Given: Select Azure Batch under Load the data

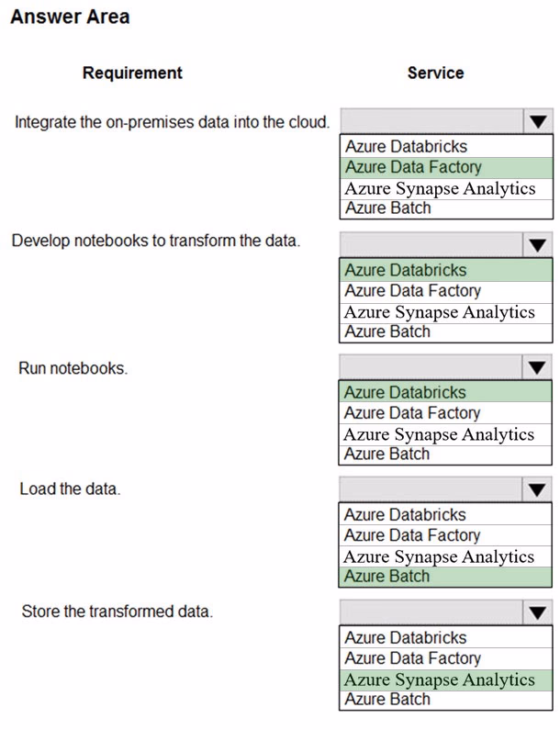Looking at the screenshot, I should [445, 577].
